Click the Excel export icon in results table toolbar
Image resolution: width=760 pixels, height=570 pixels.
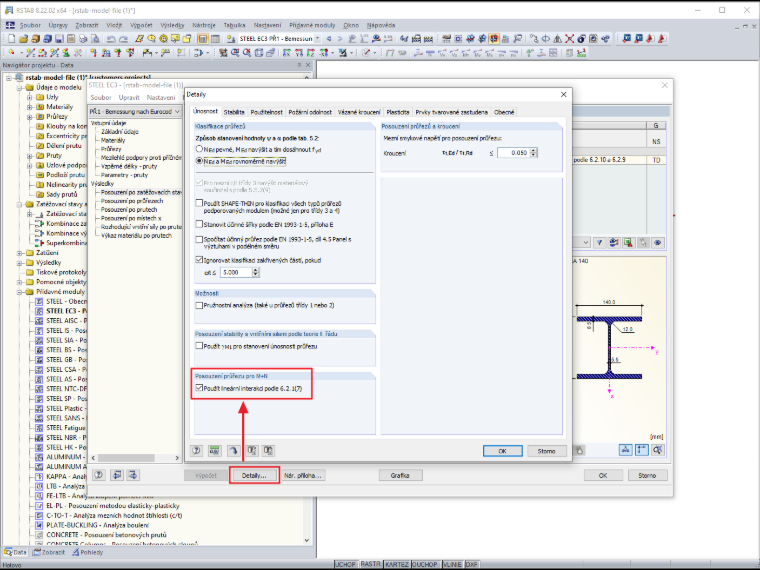[x=628, y=243]
